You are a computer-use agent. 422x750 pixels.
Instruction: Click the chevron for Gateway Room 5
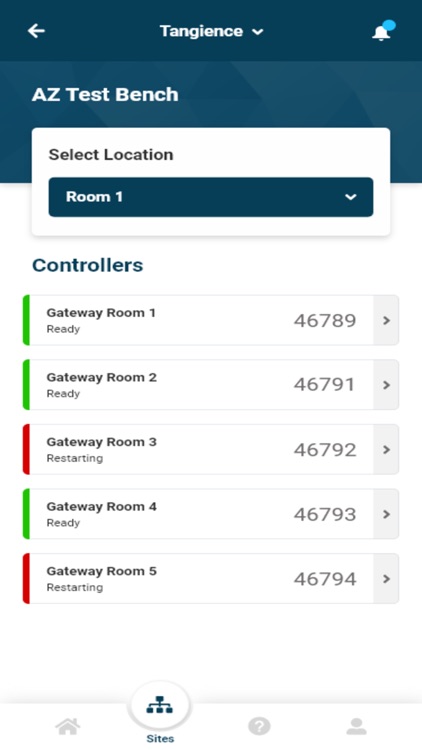click(x=386, y=579)
